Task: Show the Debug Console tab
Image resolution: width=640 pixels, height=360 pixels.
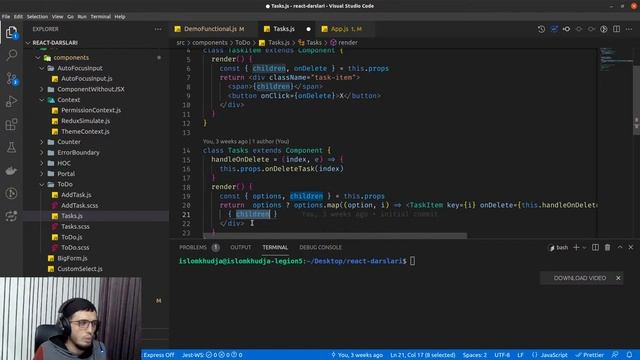Action: coord(320,247)
